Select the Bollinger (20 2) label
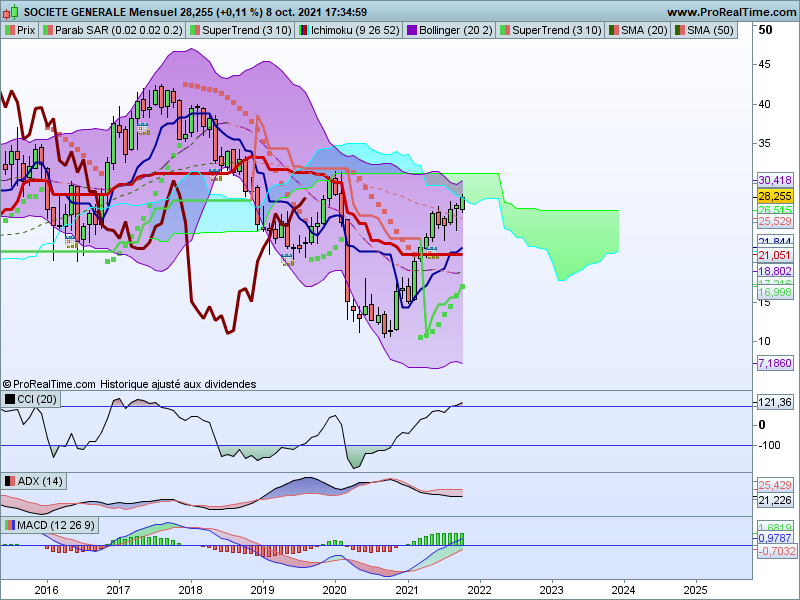The image size is (800, 600). click(456, 30)
